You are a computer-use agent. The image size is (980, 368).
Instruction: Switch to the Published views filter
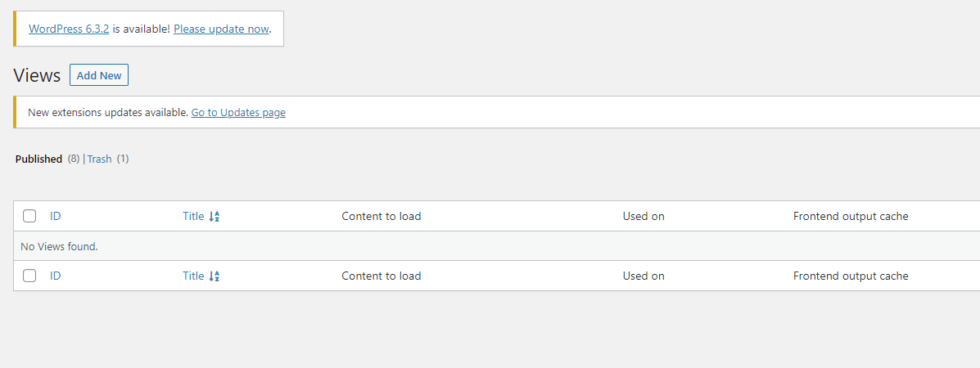tap(38, 159)
